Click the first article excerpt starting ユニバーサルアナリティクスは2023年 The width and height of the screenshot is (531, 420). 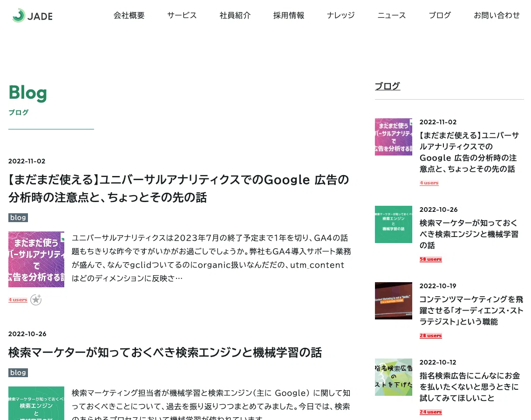coord(211,258)
